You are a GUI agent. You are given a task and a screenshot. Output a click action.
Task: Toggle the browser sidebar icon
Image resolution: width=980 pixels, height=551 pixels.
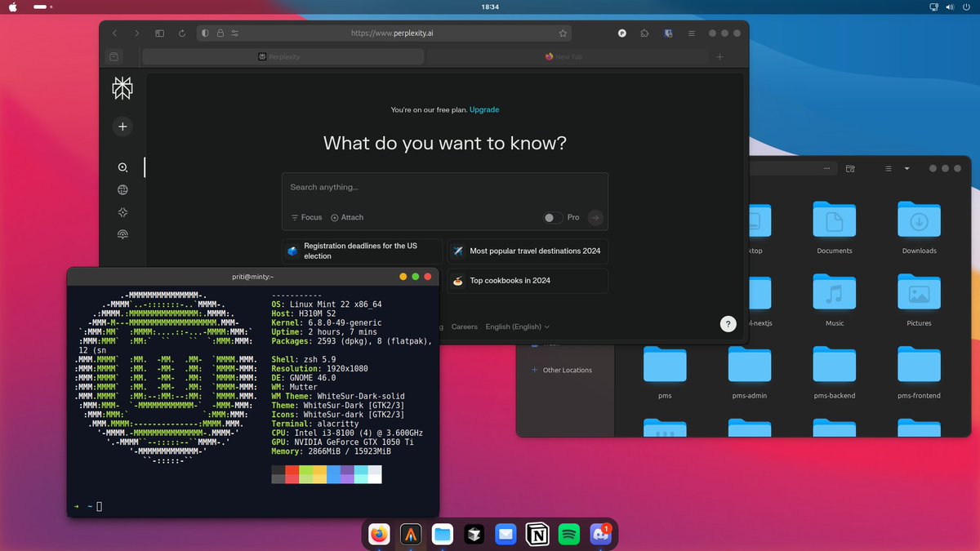click(160, 33)
